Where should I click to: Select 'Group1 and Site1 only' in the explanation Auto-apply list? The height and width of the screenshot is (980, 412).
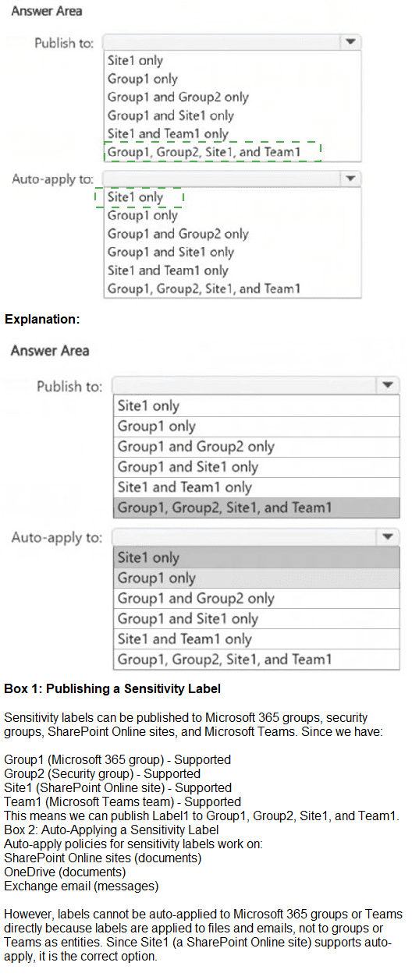(x=256, y=618)
